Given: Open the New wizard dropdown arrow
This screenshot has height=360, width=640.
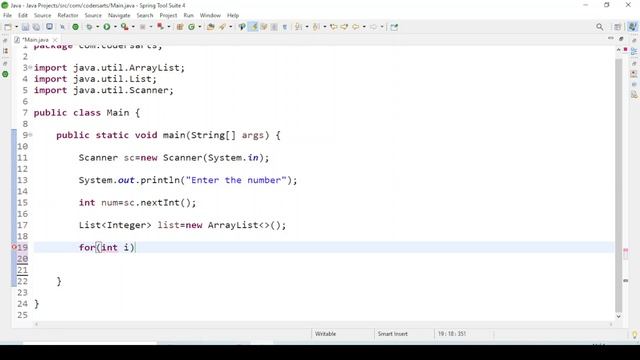Looking at the screenshot, I should (x=16, y=27).
